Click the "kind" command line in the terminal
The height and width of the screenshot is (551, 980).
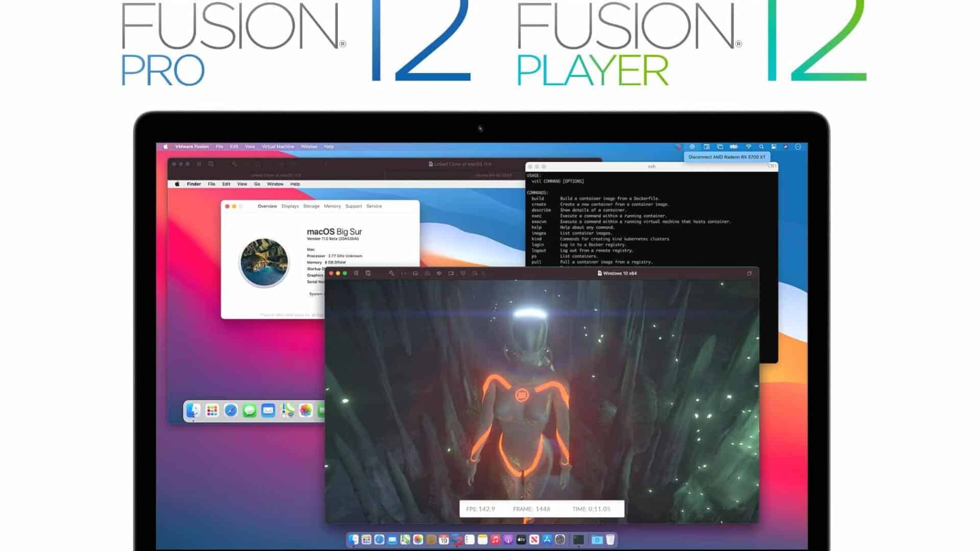tap(600, 239)
